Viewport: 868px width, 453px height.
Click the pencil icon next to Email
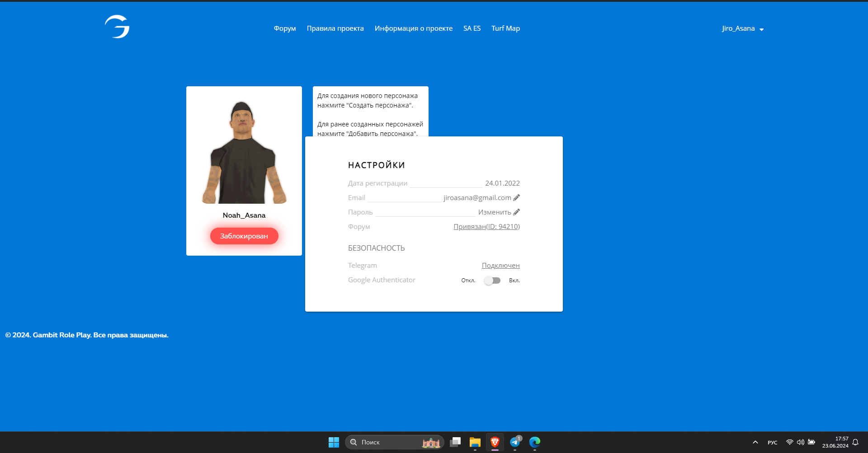coord(517,198)
